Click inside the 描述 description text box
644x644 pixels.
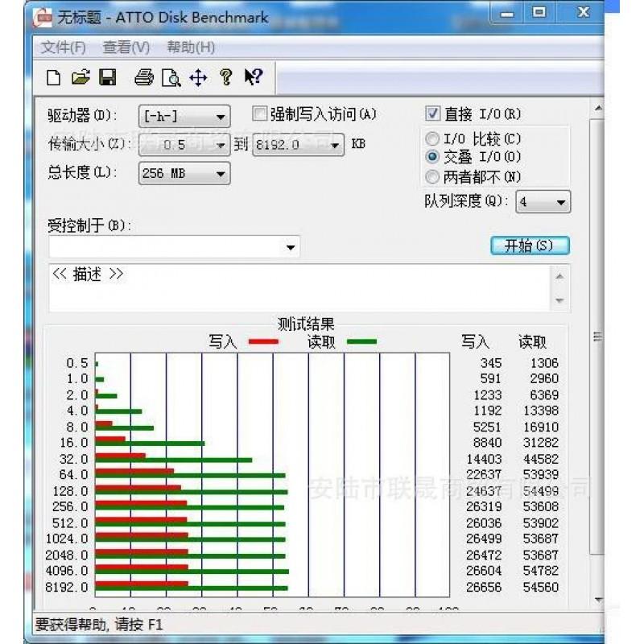pyautogui.click(x=299, y=288)
